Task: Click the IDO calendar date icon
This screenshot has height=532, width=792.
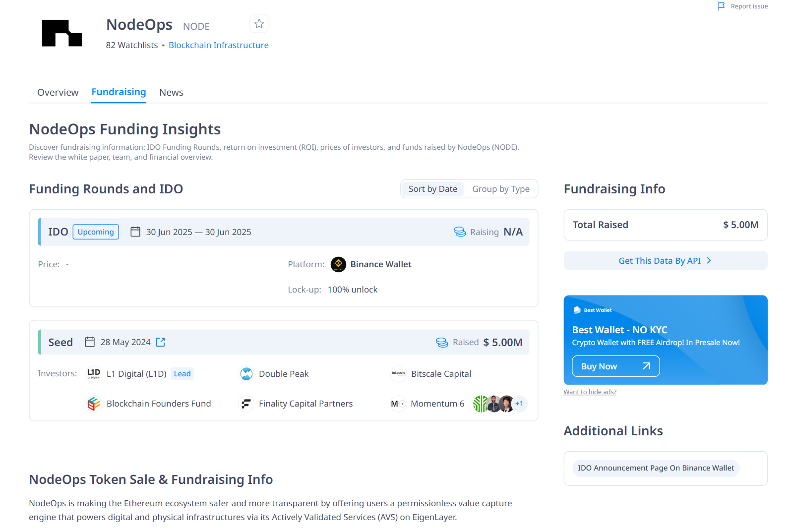Action: point(135,232)
